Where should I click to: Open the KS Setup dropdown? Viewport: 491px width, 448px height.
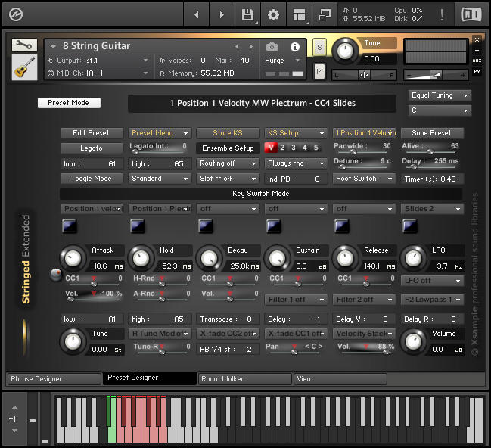click(x=296, y=133)
